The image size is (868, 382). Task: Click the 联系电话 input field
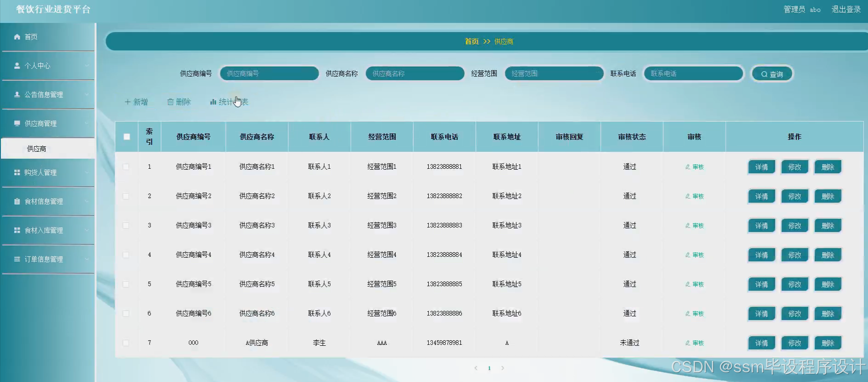(694, 73)
